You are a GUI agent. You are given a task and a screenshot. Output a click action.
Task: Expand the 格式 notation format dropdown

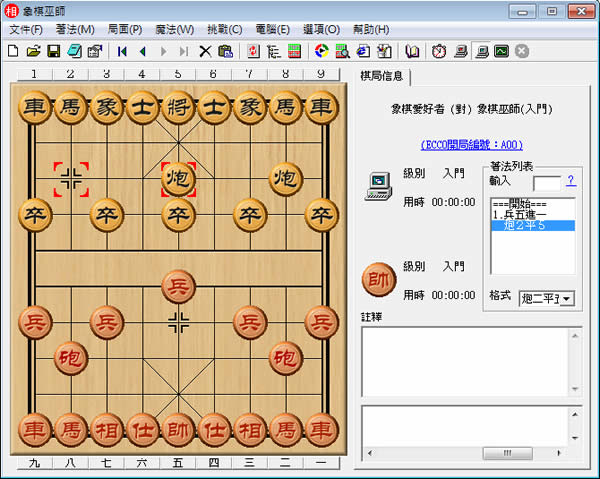[567, 298]
